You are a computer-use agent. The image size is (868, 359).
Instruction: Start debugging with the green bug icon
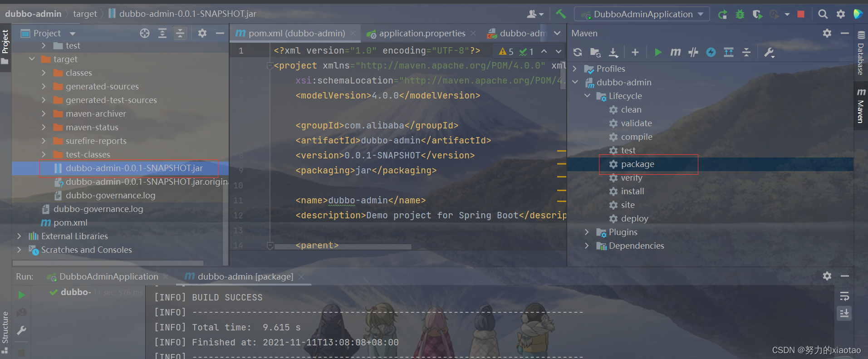pos(740,15)
